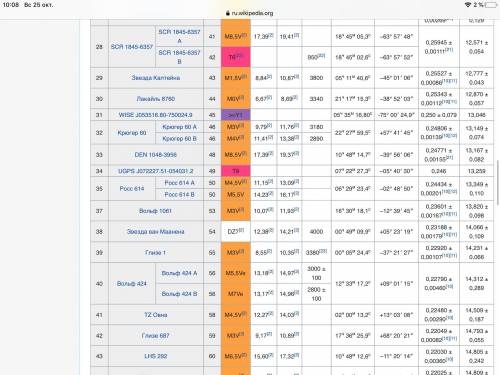The height and width of the screenshot is (375, 500).
Task: Click the distance value 13,046 in row 31
Action: coord(476,115)
